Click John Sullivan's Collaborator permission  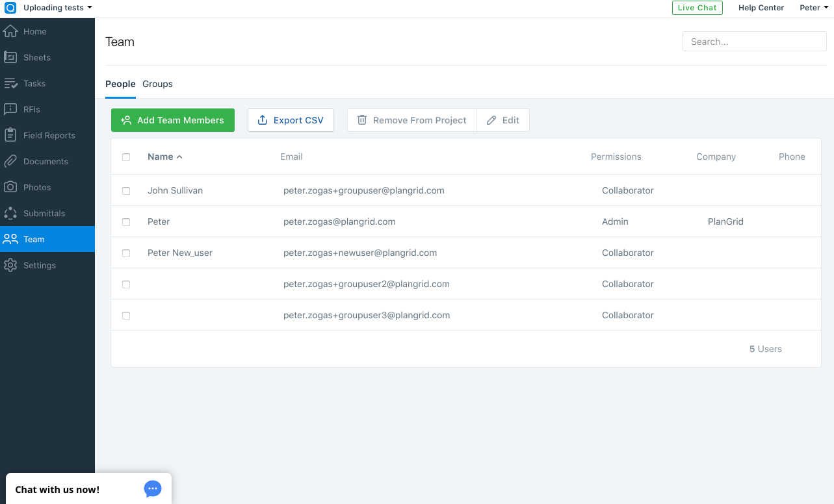click(x=628, y=190)
